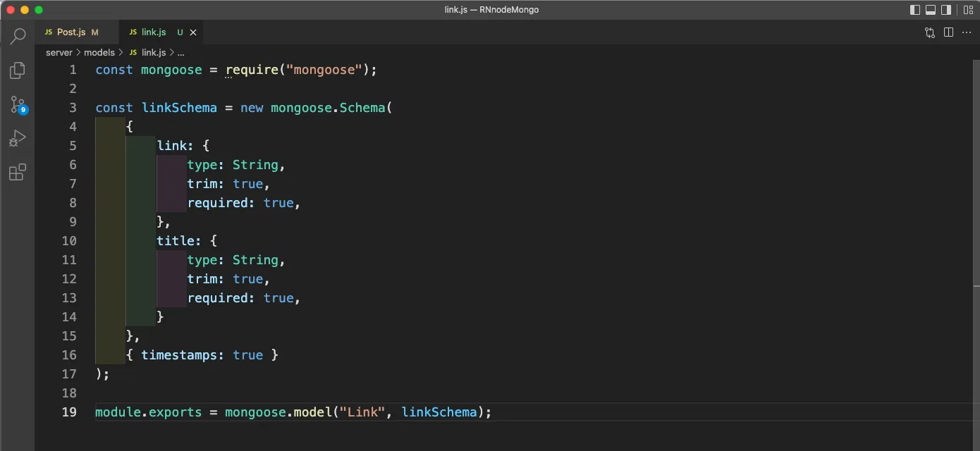Click line number 3 in gutter
The image size is (980, 451).
[x=73, y=108]
